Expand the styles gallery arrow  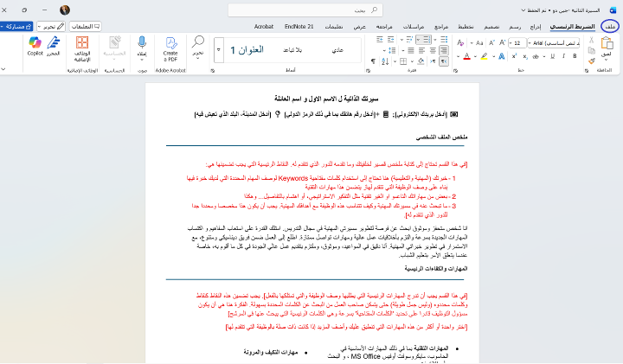pos(219,50)
